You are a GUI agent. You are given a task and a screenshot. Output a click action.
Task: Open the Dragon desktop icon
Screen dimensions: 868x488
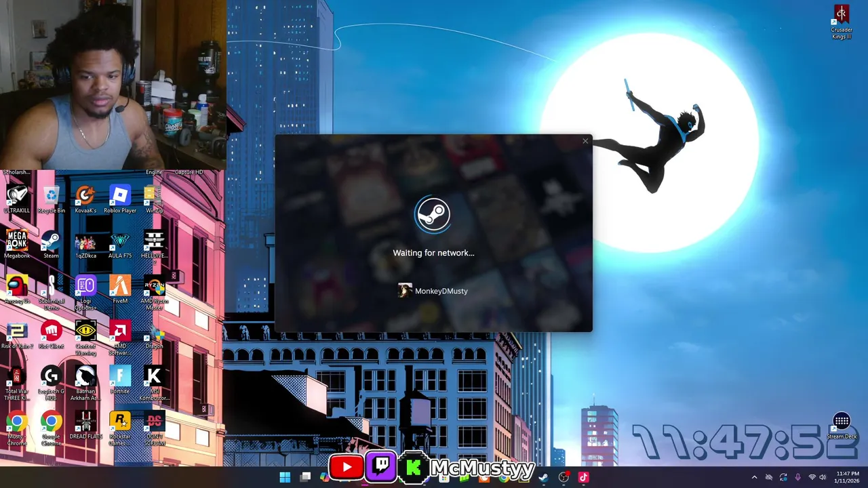[x=154, y=335]
